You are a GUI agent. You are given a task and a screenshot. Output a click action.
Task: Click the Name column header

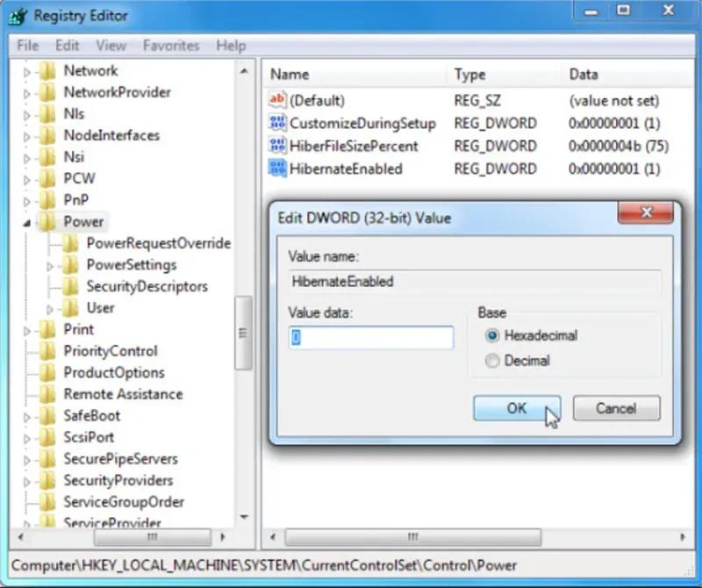pos(290,75)
